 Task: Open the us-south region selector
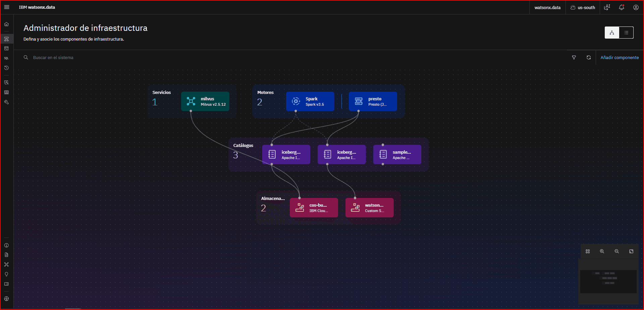[x=583, y=7]
